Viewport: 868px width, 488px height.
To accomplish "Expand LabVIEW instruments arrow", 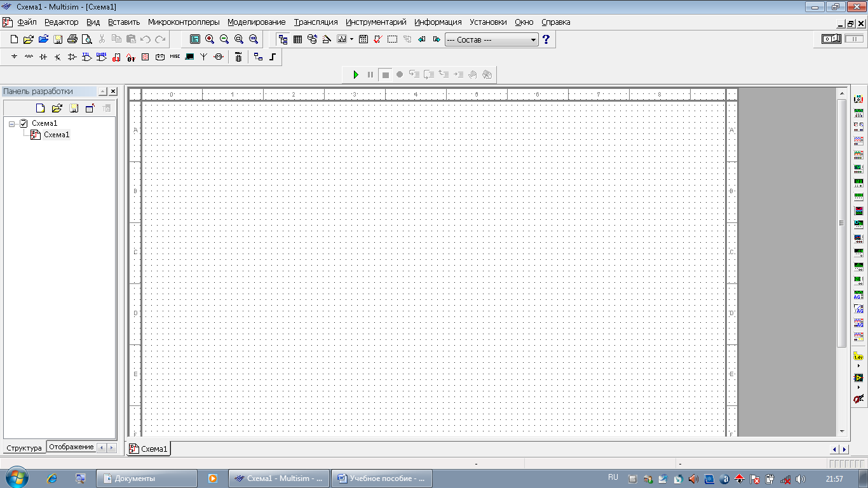I will click(x=858, y=388).
